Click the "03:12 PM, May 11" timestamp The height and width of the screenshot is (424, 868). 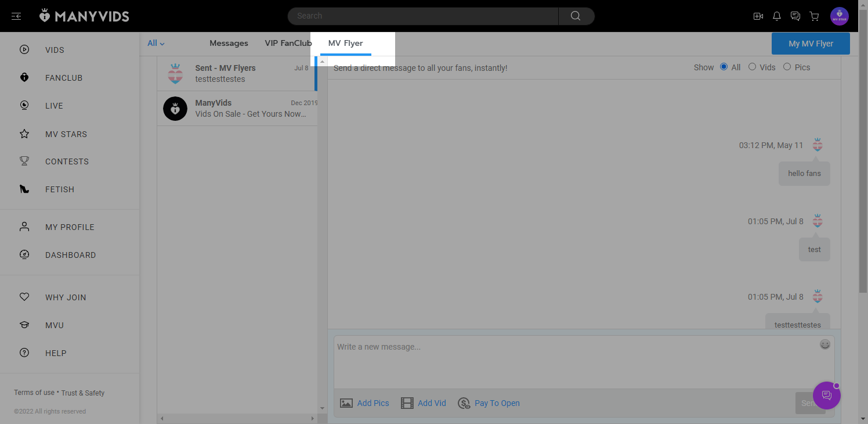pos(771,145)
